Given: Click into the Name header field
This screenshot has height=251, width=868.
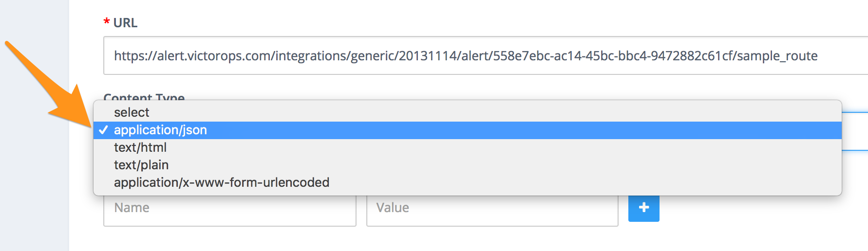Looking at the screenshot, I should click(x=229, y=210).
